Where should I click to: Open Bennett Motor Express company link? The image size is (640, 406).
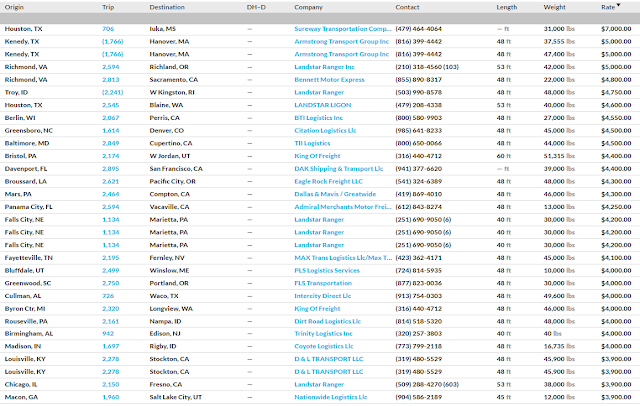[x=329, y=80]
